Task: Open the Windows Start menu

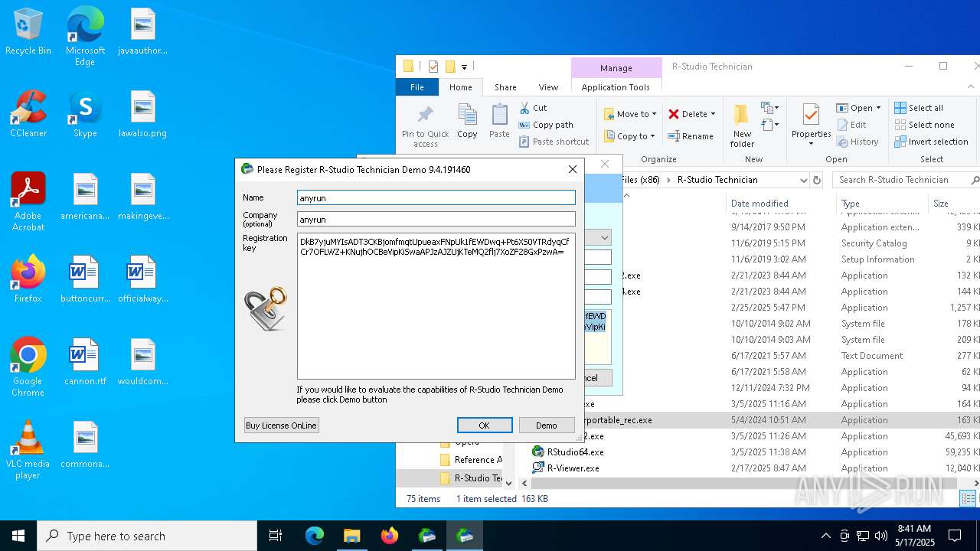Action: [18, 536]
